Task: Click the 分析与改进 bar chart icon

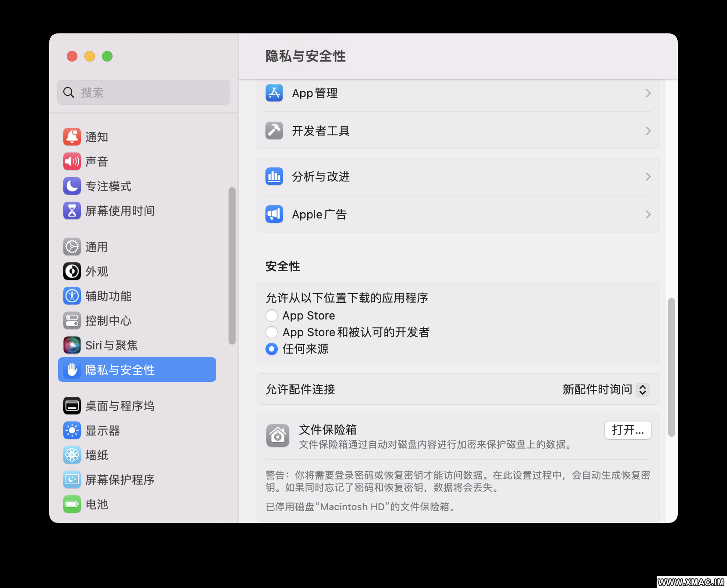Action: [274, 176]
